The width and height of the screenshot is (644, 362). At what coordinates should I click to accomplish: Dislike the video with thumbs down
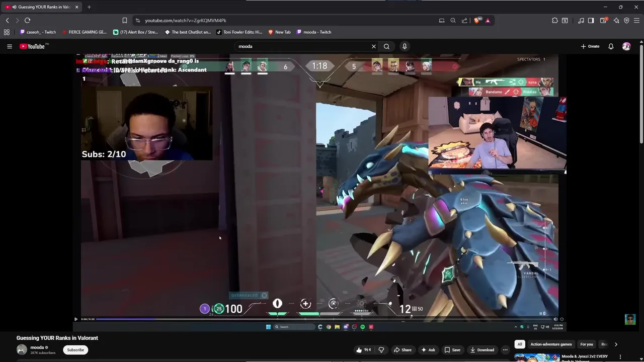pos(381,350)
